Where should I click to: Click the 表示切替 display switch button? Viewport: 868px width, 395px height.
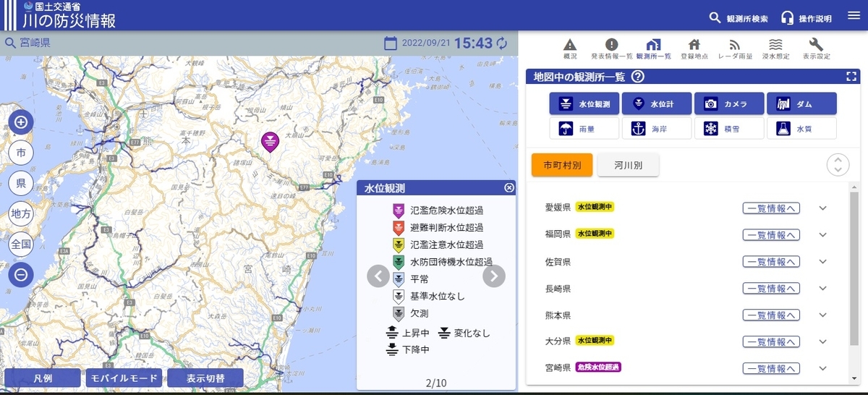pos(205,378)
